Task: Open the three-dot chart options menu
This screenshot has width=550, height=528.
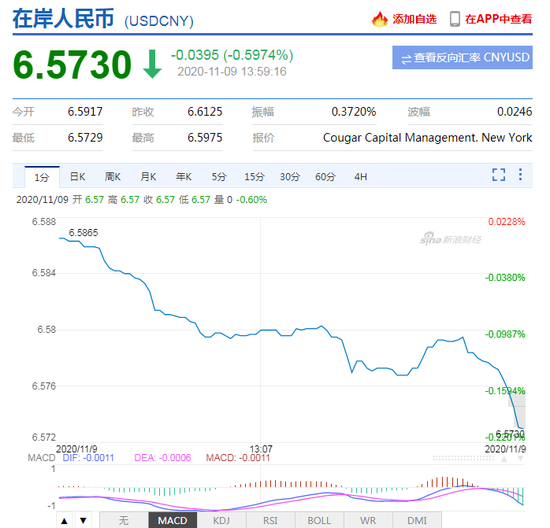Action: (521, 174)
